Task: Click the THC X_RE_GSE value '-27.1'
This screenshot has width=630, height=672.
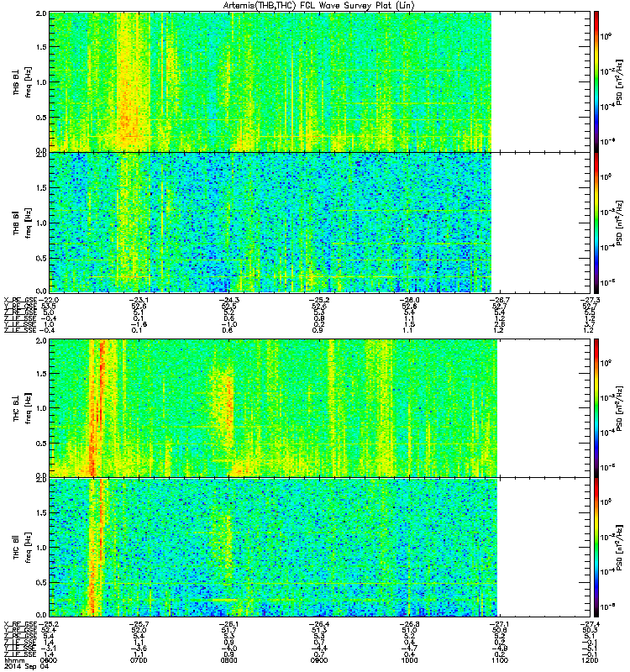Action: (499, 624)
